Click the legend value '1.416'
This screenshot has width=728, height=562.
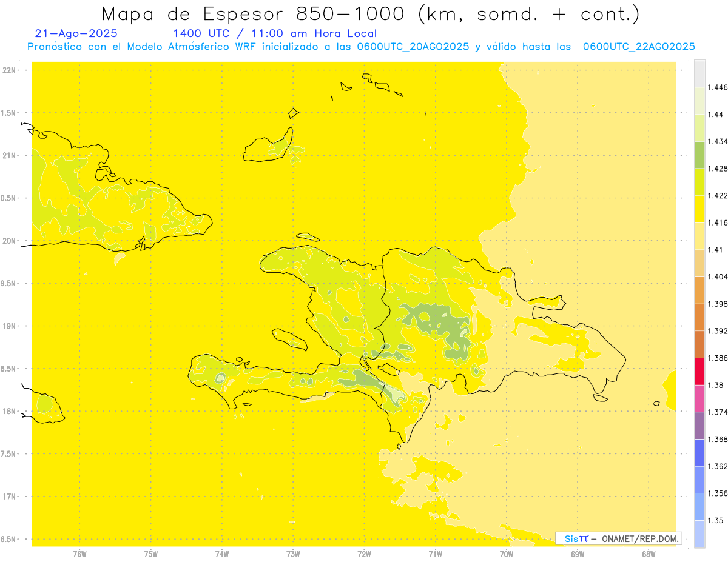[718, 222]
